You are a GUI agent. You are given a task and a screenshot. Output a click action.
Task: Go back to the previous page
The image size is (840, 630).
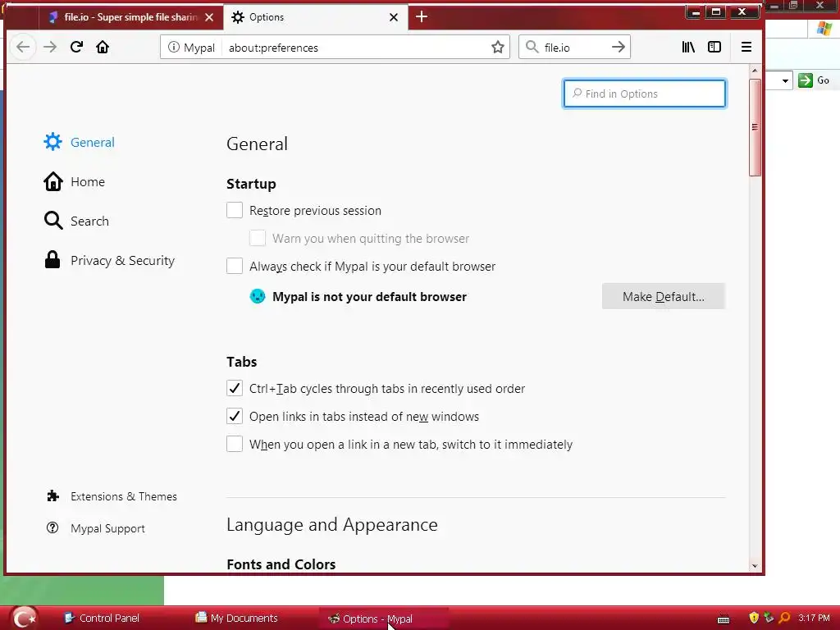(23, 47)
